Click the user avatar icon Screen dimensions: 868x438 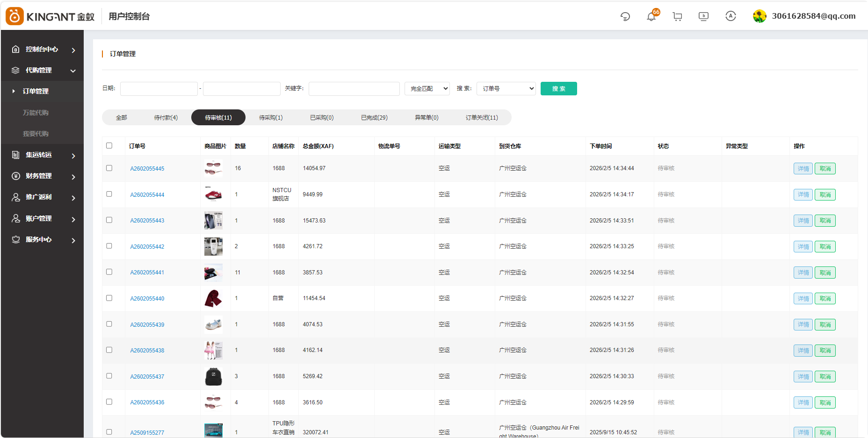[x=759, y=16]
